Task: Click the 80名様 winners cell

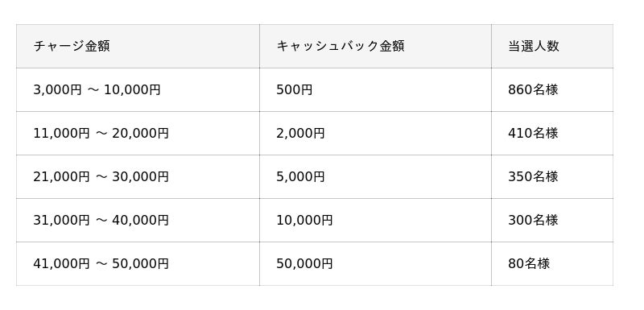Action: 552,263
